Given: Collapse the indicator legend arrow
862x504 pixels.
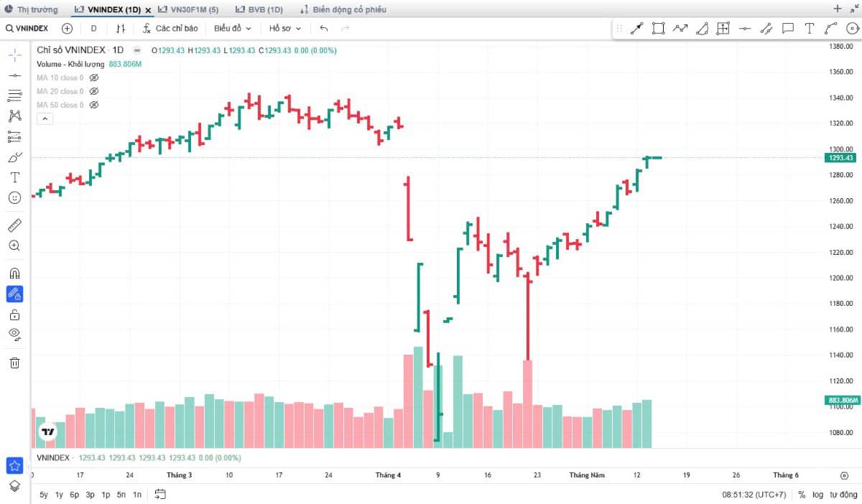Looking at the screenshot, I should [x=45, y=118].
